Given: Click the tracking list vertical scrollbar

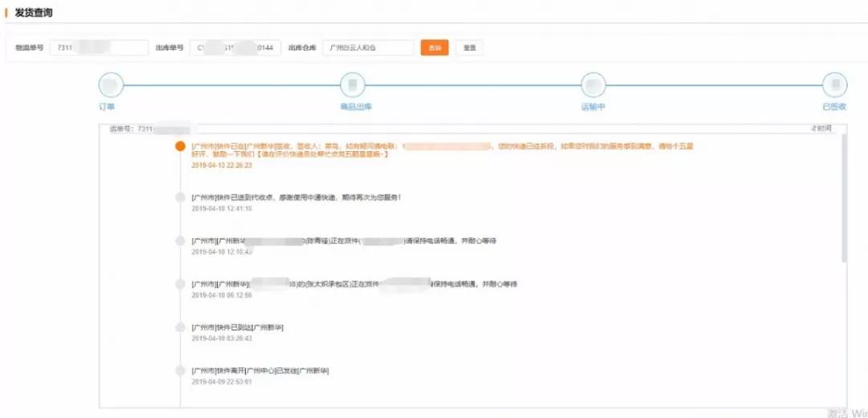Looking at the screenshot, I should pos(844,199).
